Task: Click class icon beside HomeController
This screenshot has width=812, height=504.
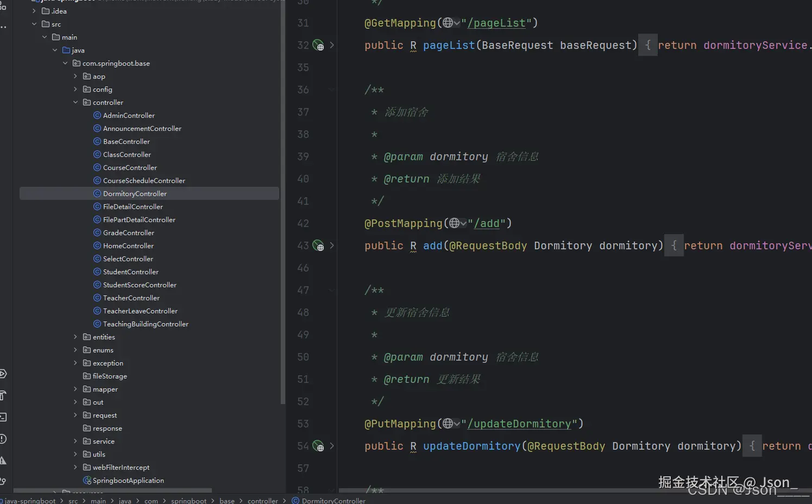Action: [97, 245]
